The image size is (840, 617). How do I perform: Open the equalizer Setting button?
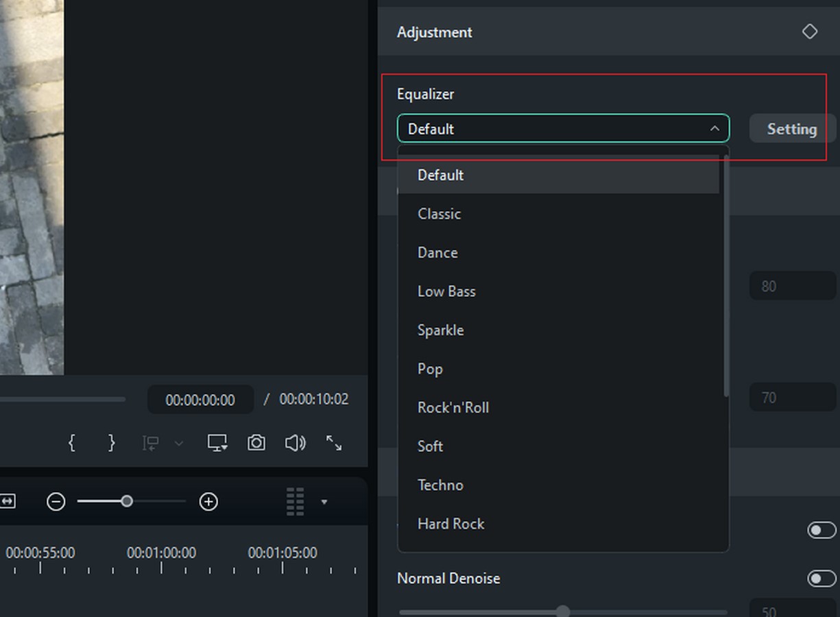[792, 128]
